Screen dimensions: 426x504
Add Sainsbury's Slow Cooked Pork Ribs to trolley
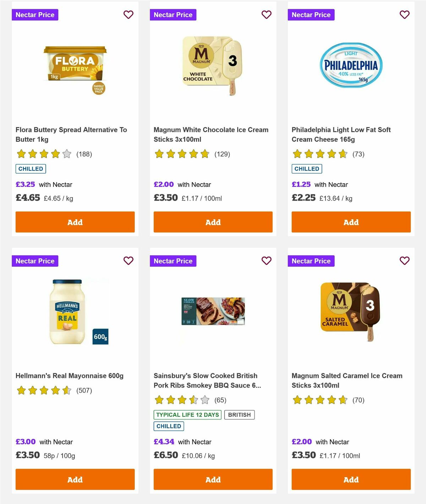point(213,479)
